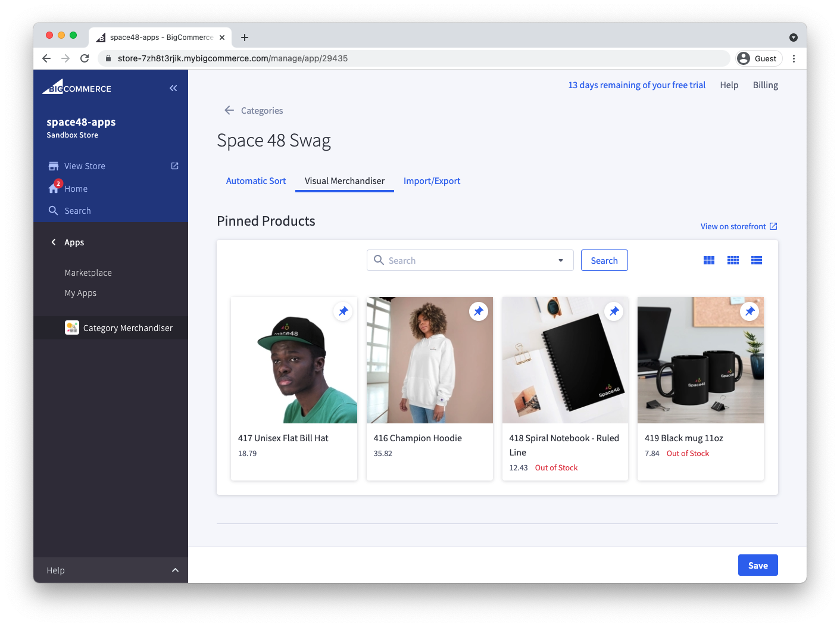The image size is (840, 627).
Task: Click Out of Stock label on Black mug
Action: [x=688, y=453]
